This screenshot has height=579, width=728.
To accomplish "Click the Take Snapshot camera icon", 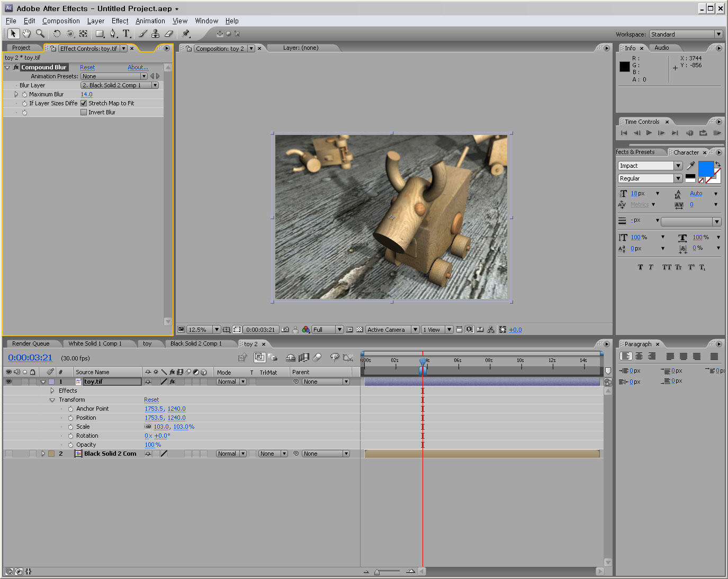I will 285,330.
